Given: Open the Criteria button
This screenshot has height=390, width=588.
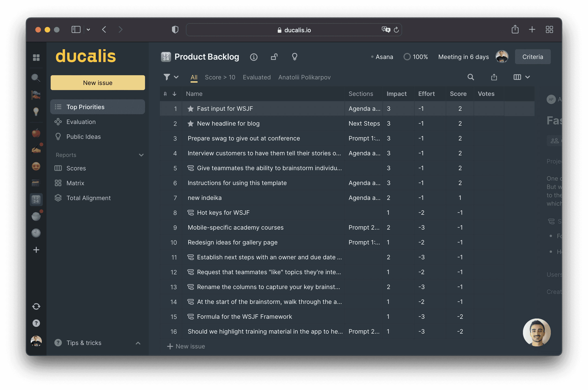Looking at the screenshot, I should point(532,57).
